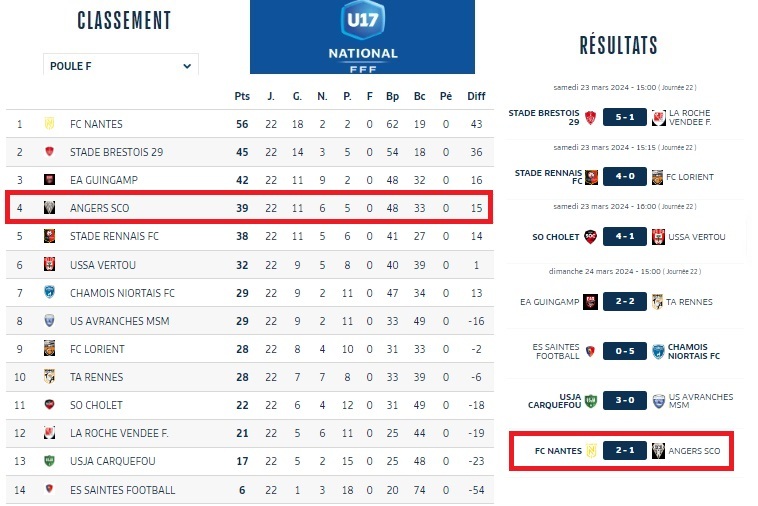Click the SO Cholet crest in results

(590, 237)
